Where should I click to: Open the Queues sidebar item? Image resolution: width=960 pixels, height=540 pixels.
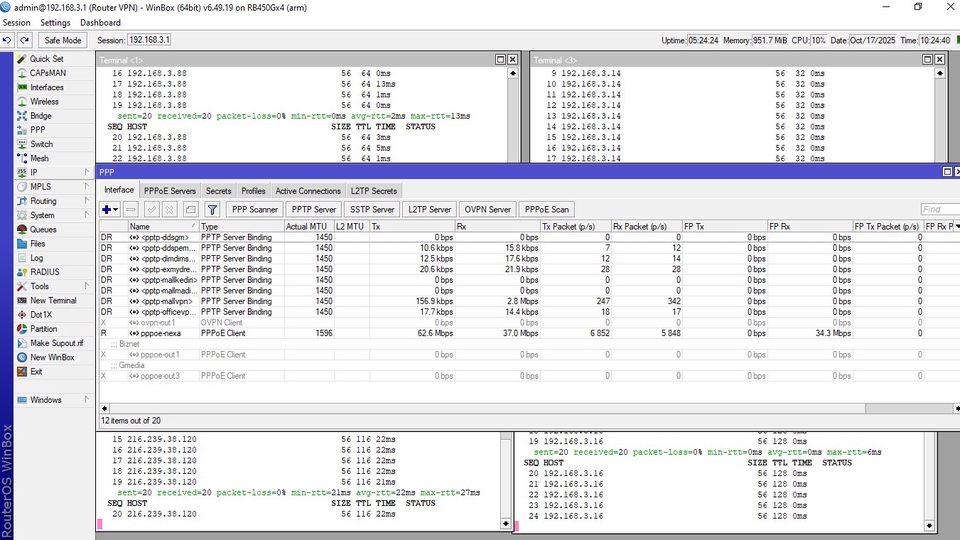click(x=43, y=229)
